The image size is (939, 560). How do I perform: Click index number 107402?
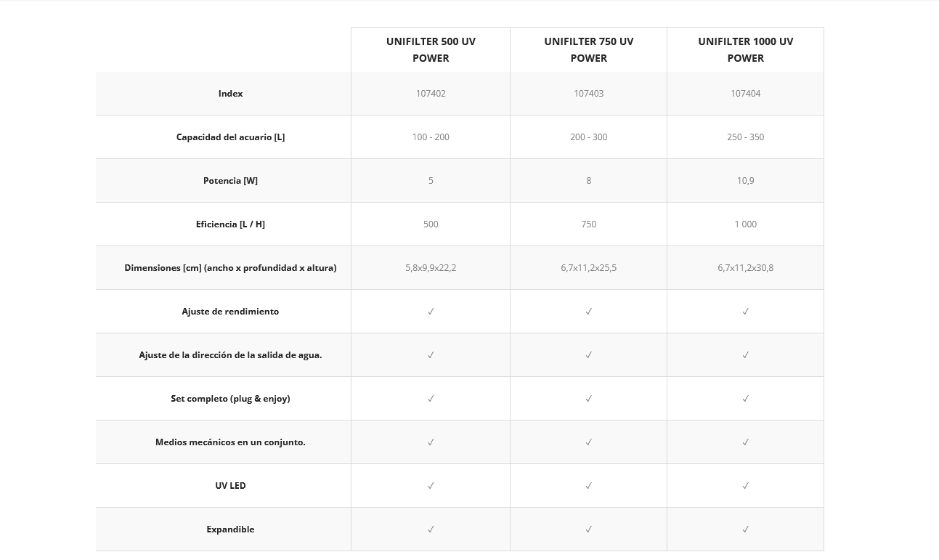(x=431, y=94)
